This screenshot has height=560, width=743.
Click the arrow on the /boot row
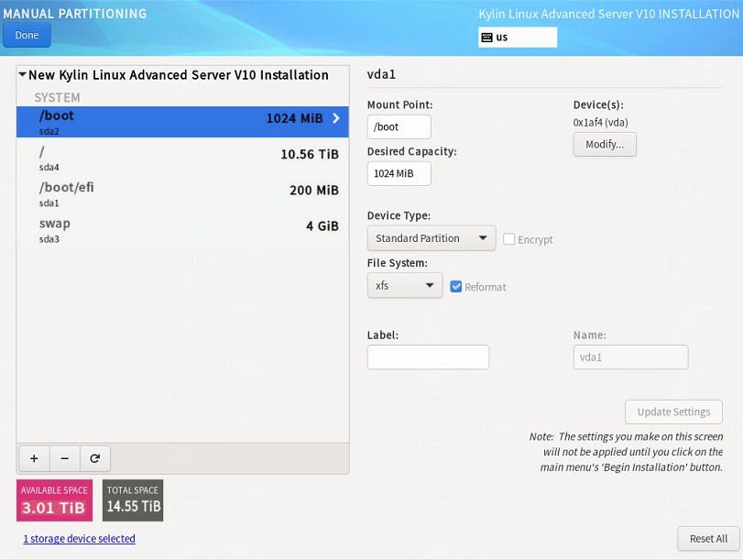tap(336, 118)
